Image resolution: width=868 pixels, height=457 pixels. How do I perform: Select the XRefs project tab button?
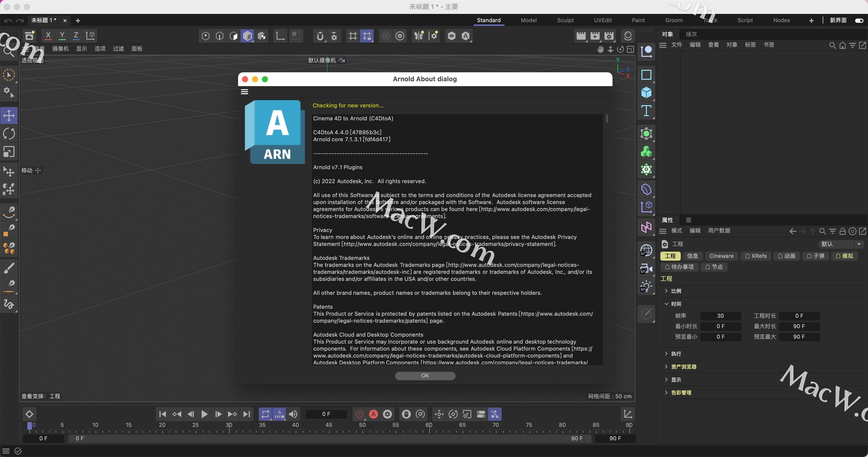pyautogui.click(x=756, y=256)
